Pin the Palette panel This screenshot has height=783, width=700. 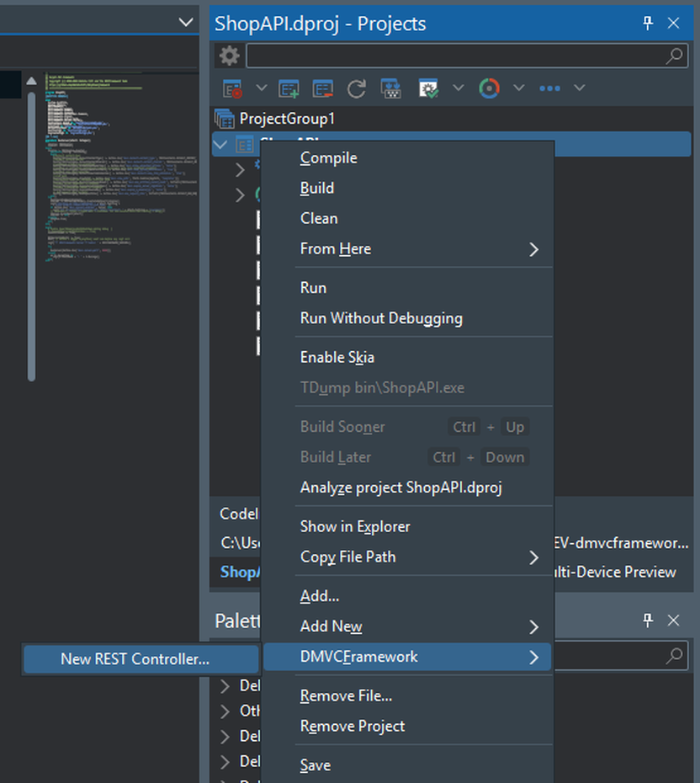click(648, 621)
